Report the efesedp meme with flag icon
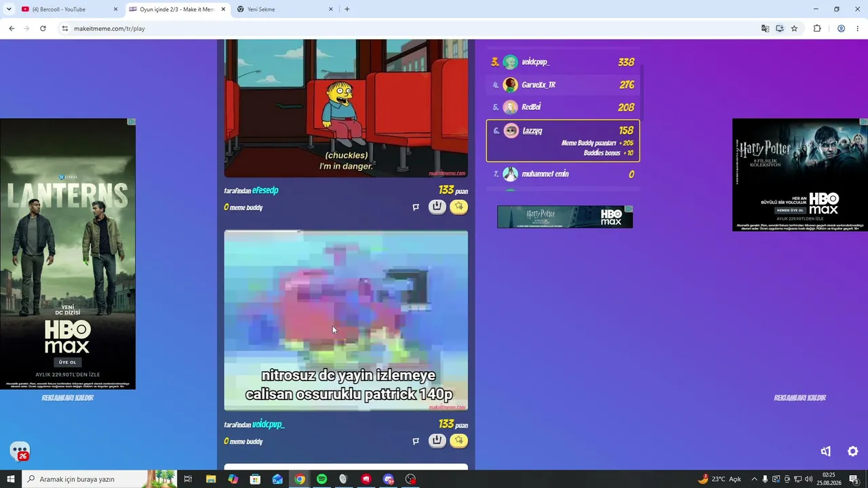Image resolution: width=868 pixels, height=488 pixels. [x=416, y=207]
